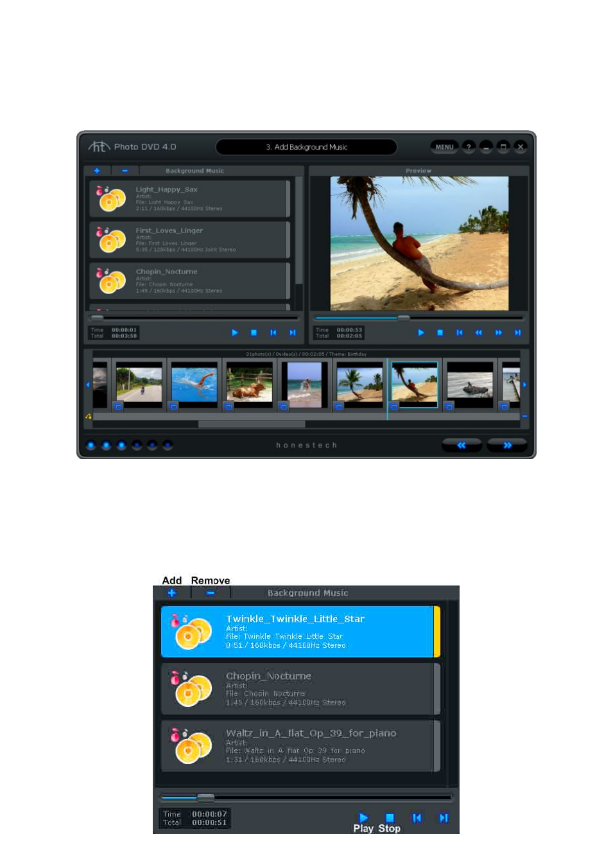613x868 pixels.
Task: Click the plus icon under the Add label
Action: (171, 593)
